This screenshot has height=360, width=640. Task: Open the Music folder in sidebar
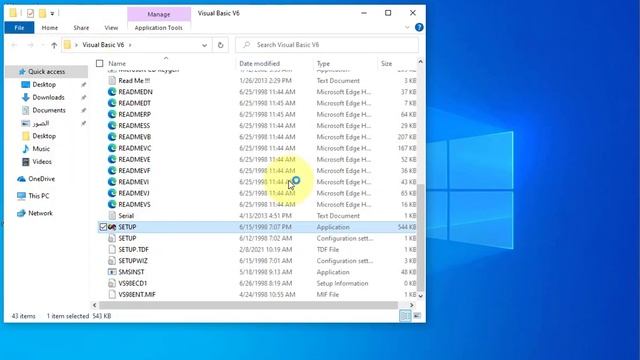[41, 149]
